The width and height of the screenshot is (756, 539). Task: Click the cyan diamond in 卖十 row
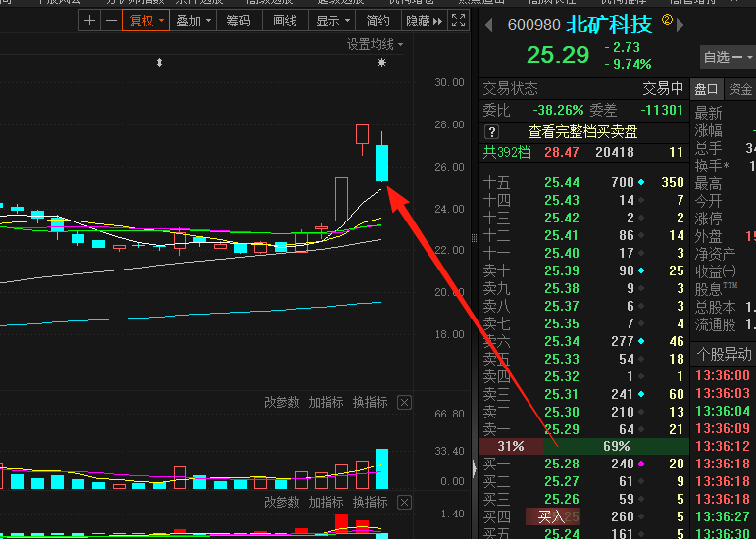coord(641,270)
